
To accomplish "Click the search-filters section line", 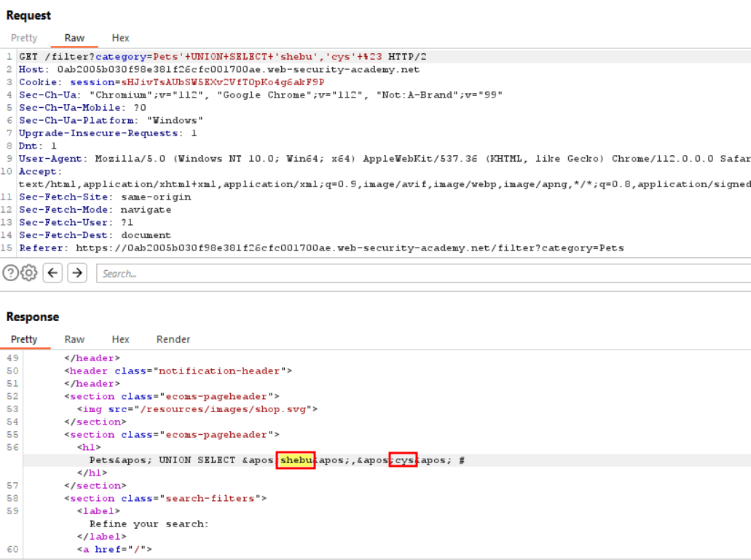I will (166, 498).
